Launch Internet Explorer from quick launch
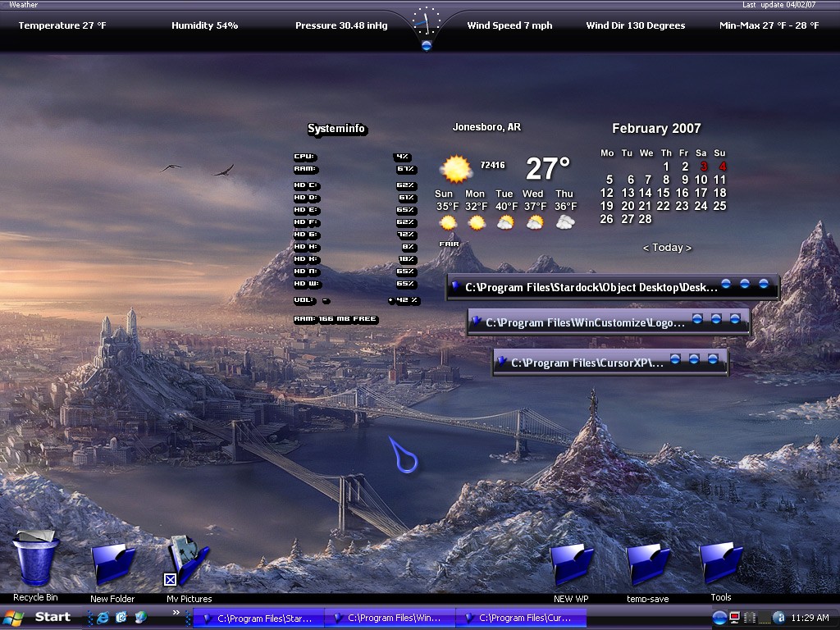Image resolution: width=840 pixels, height=630 pixels. [103, 618]
